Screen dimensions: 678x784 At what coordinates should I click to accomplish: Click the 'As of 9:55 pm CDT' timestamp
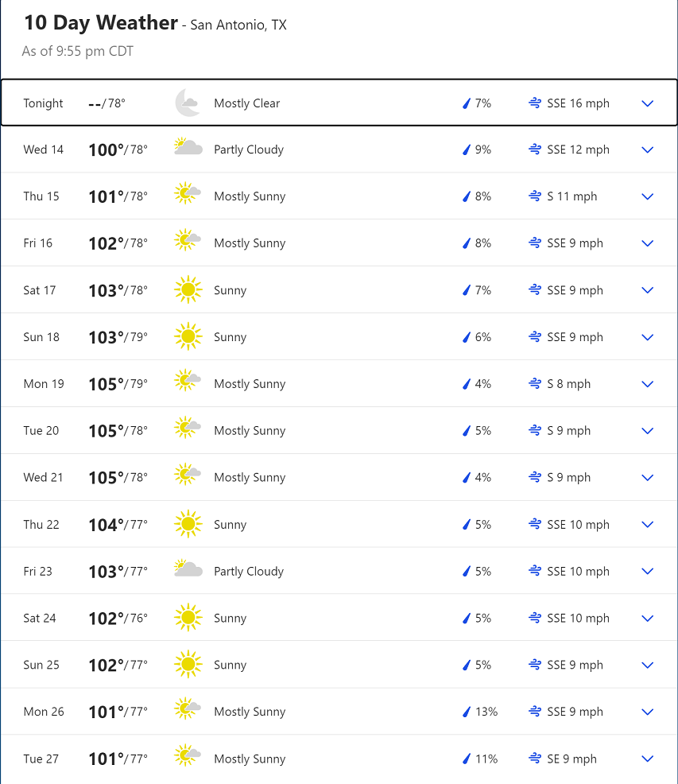78,51
